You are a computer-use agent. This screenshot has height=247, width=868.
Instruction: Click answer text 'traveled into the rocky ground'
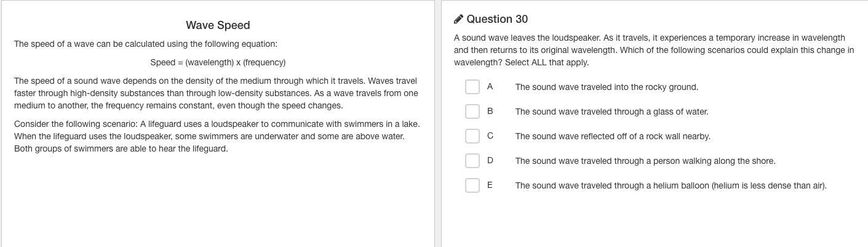tap(607, 87)
